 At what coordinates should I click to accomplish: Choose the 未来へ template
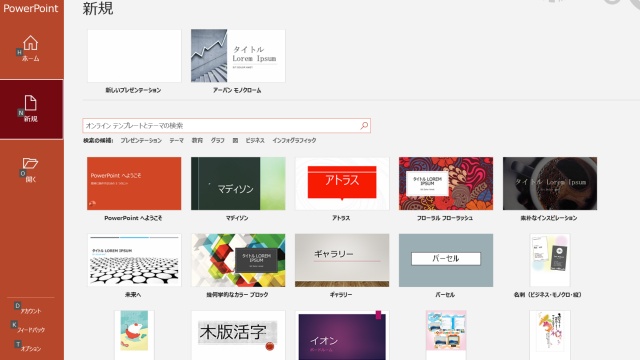click(x=134, y=260)
